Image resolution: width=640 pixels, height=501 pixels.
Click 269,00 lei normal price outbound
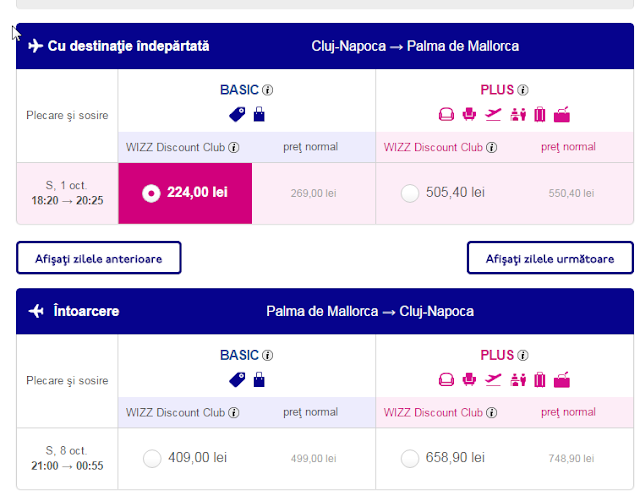tap(313, 193)
